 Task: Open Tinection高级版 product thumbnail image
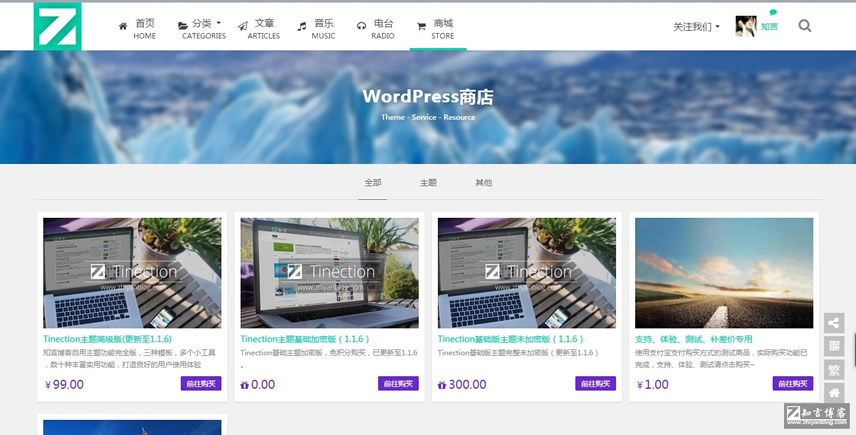[x=132, y=273]
